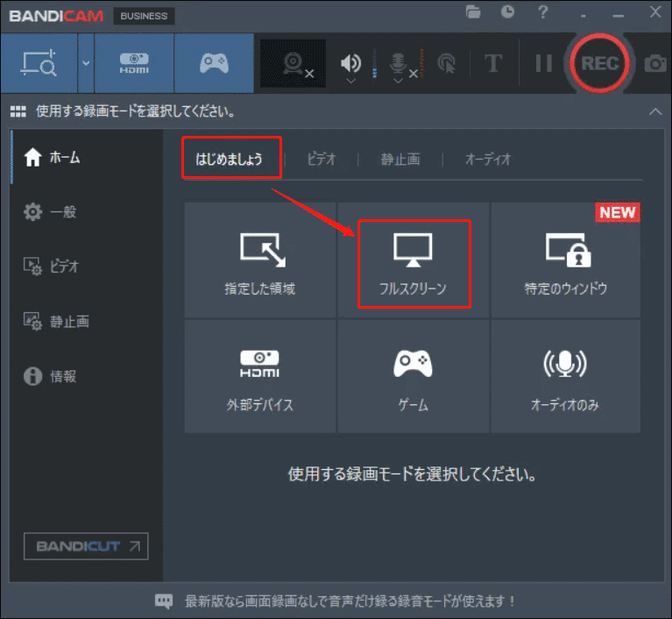Open the scheduled recording clock icon
672x619 pixels.
pos(507,12)
